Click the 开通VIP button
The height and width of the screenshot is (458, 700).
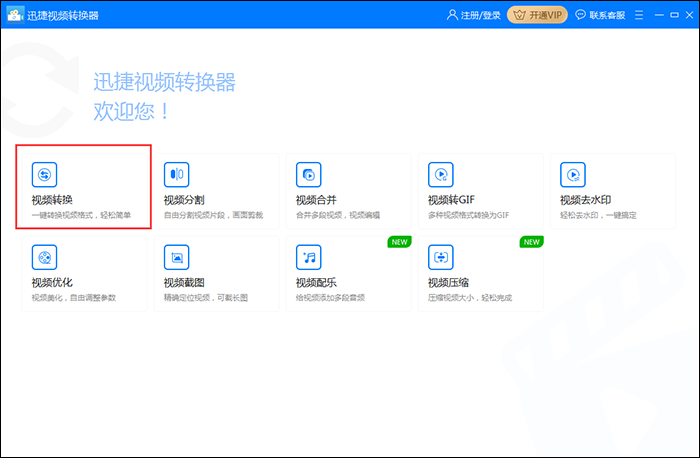537,15
